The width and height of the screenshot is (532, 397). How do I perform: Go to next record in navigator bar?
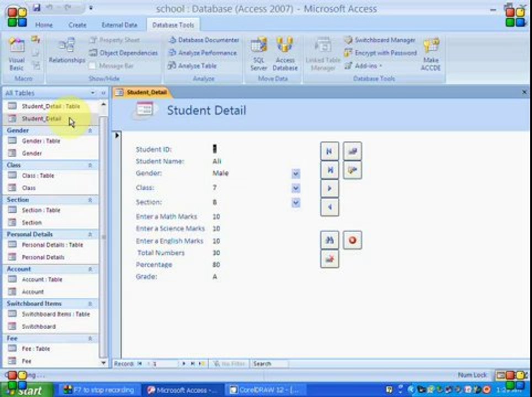(x=184, y=364)
